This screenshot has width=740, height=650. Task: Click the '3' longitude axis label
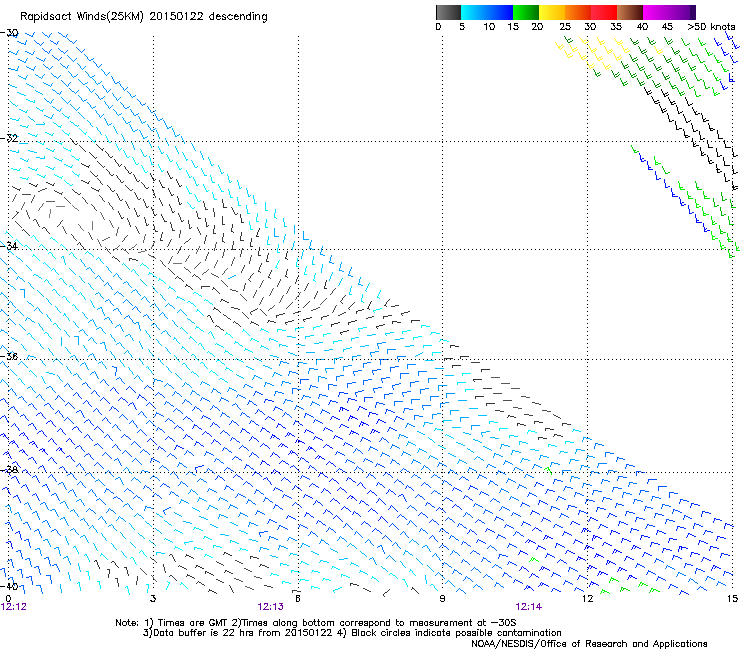[153, 599]
